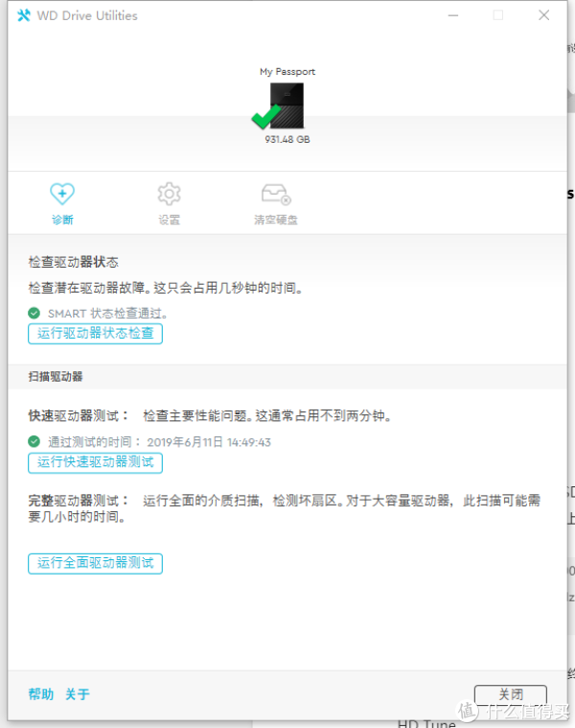Open the 诊断 (Diagnose) heart icon tab
The image size is (575, 728).
coord(62,203)
